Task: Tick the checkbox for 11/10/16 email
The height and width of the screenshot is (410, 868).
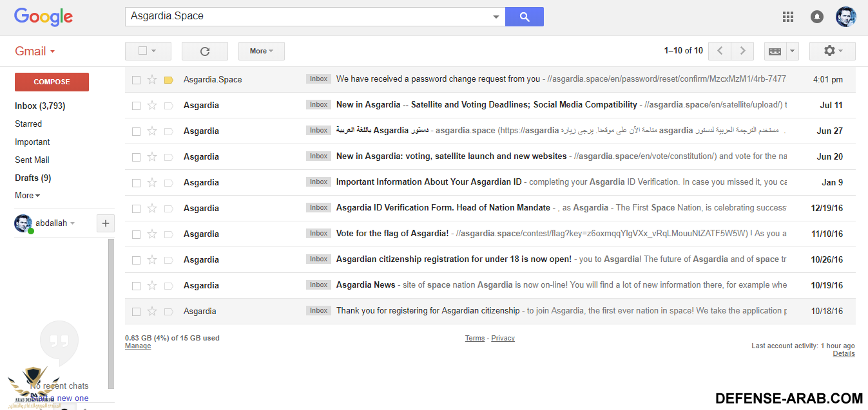Action: coord(136,234)
